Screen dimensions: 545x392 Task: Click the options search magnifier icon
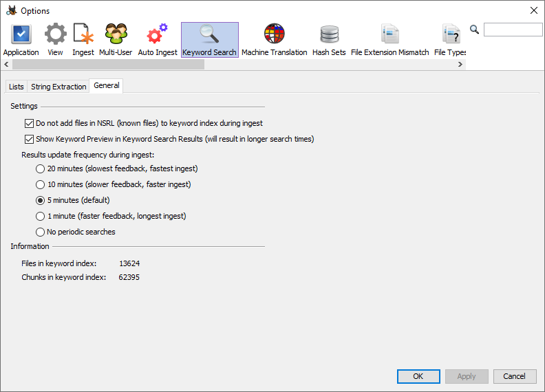pos(474,30)
